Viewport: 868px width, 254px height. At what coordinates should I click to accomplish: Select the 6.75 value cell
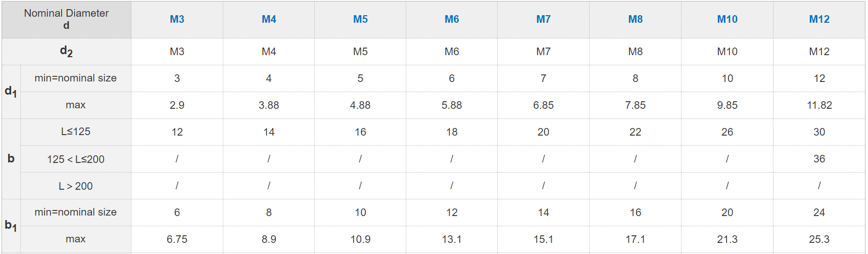177,239
